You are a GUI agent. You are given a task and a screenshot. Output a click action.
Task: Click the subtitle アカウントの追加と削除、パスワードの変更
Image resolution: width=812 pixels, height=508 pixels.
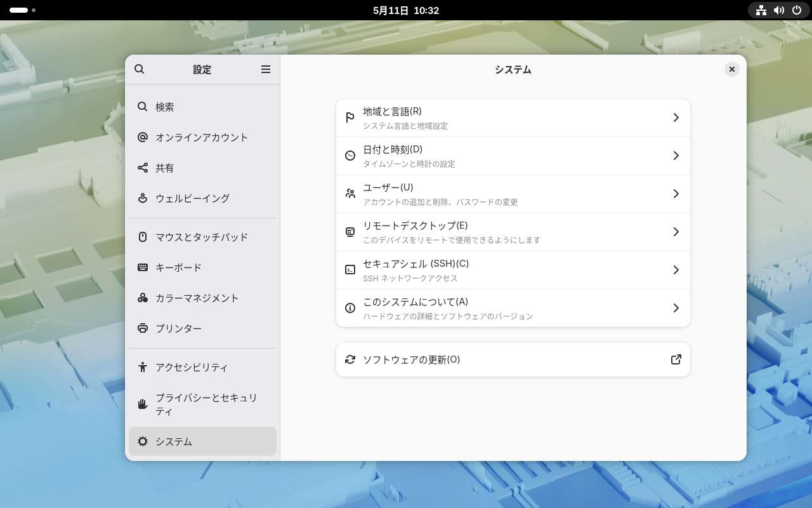440,202
